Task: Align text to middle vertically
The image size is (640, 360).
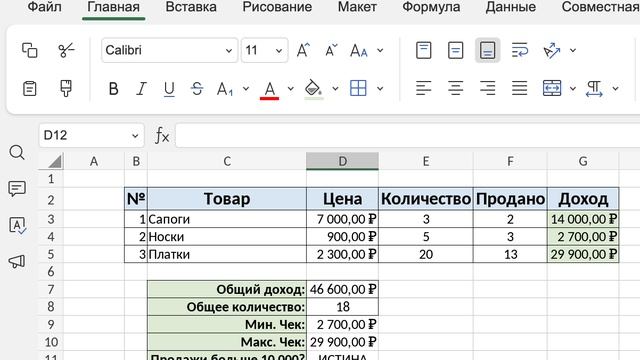Action: coord(456,51)
